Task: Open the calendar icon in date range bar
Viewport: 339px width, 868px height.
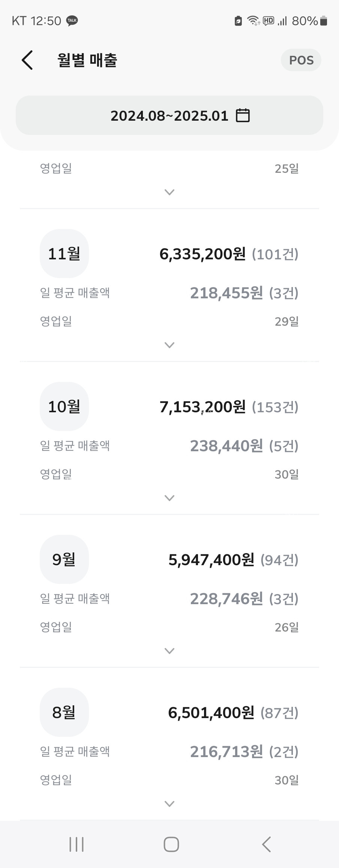Action: click(x=243, y=115)
